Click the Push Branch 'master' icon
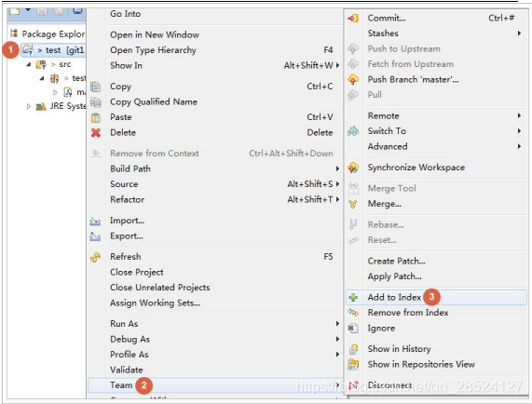Viewport: 532px width, 404px height. point(353,79)
